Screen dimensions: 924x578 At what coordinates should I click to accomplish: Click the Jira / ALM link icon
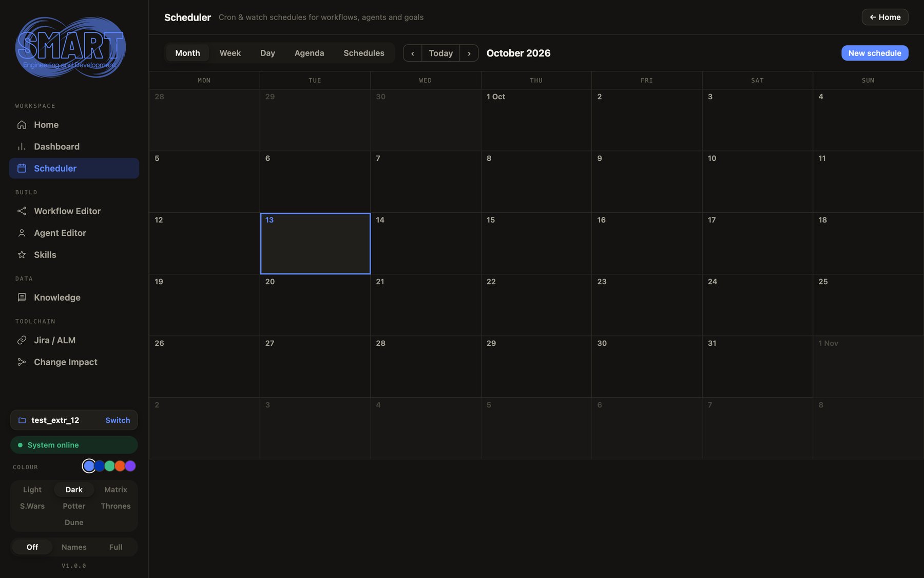click(22, 340)
